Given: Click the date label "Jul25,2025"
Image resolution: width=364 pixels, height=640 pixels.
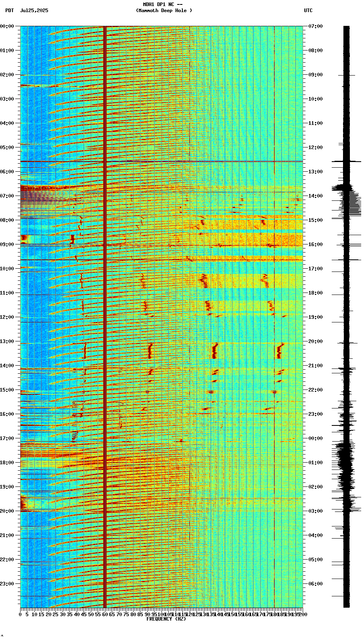Looking at the screenshot, I should pyautogui.click(x=34, y=11).
